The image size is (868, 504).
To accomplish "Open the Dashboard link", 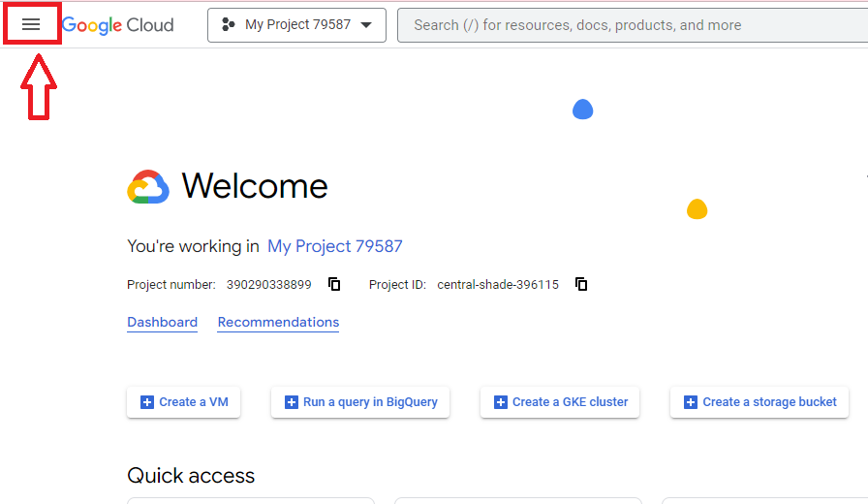I will pos(162,323).
